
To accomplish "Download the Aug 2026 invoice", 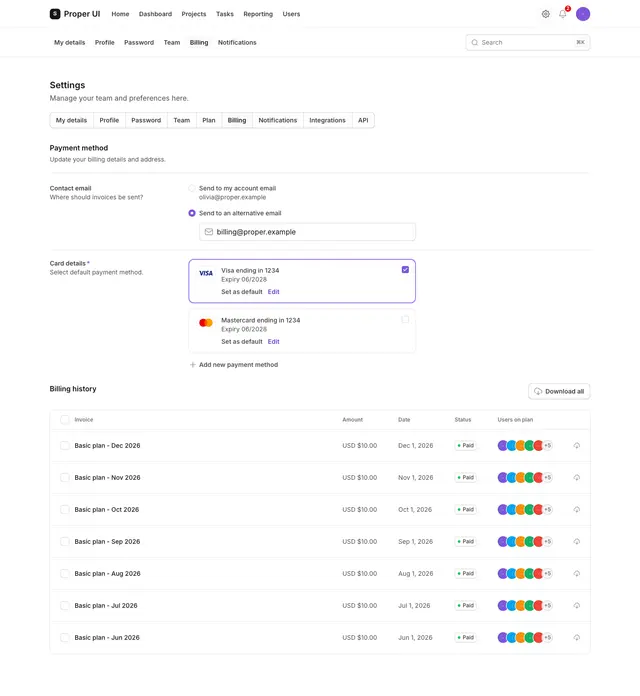I will (x=577, y=573).
